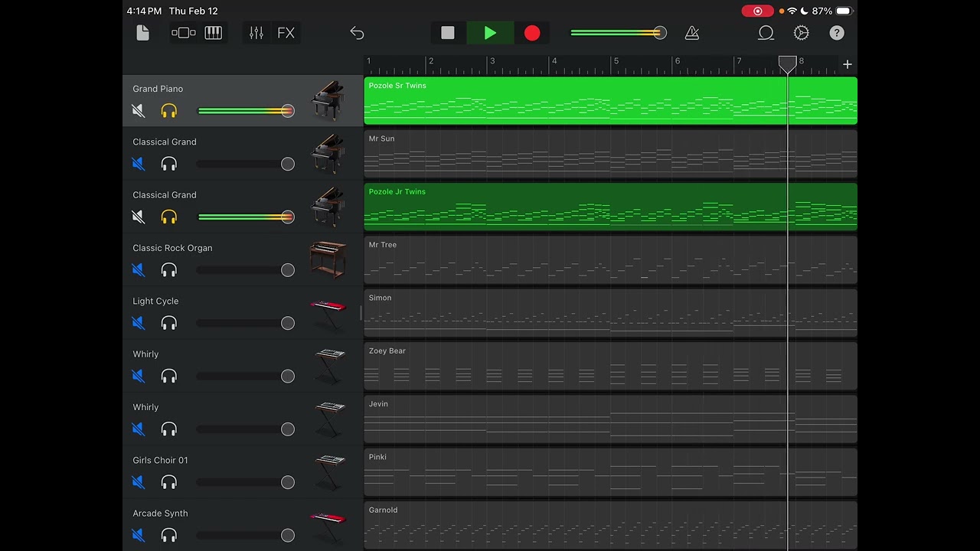This screenshot has width=980, height=551.
Task: Tap bar 5 on the ruler
Action: click(x=616, y=61)
